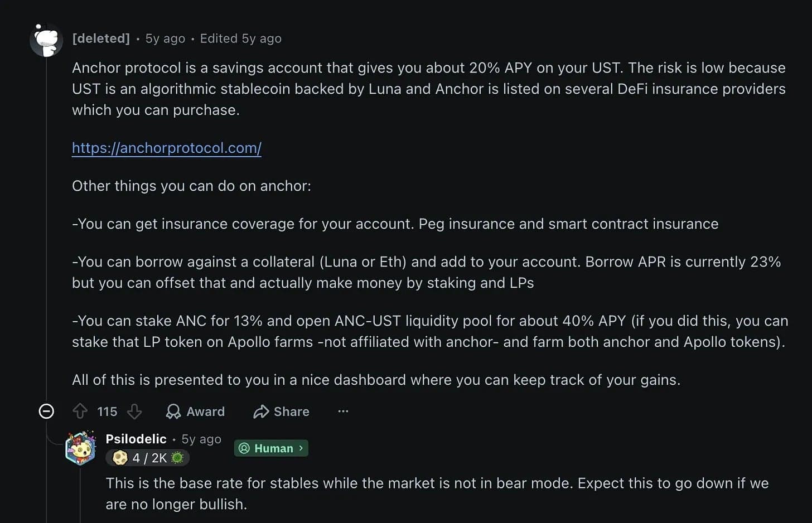Viewport: 812px width, 523px height.
Task: Downvote the Anchor protocol comment
Action: pos(134,411)
